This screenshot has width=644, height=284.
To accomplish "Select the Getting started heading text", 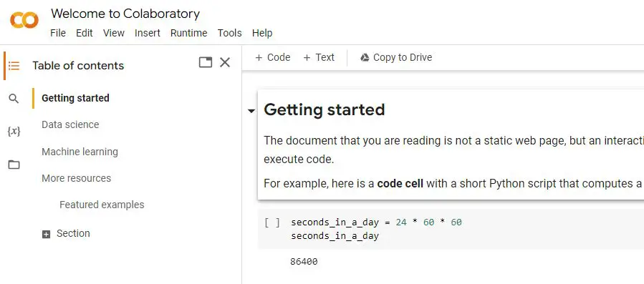I will point(325,109).
